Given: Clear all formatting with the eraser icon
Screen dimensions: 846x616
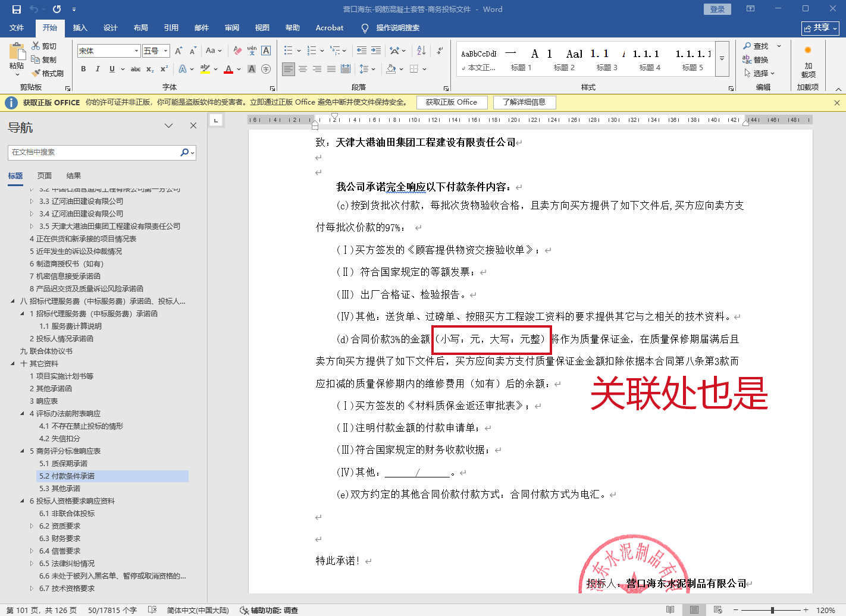Looking at the screenshot, I should click(237, 51).
